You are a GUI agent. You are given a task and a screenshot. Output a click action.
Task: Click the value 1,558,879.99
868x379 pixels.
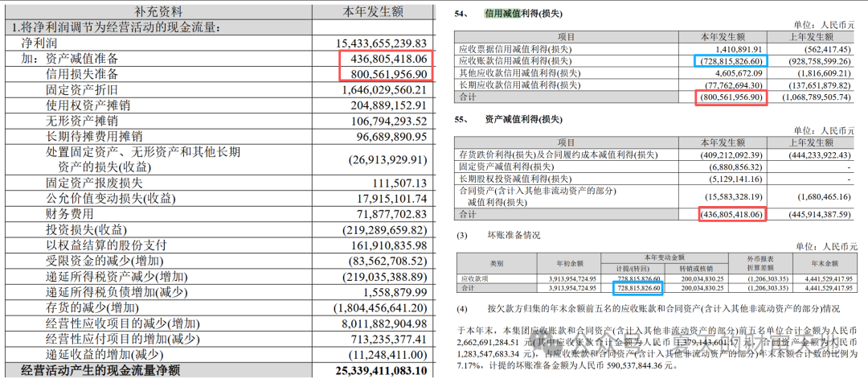395,291
